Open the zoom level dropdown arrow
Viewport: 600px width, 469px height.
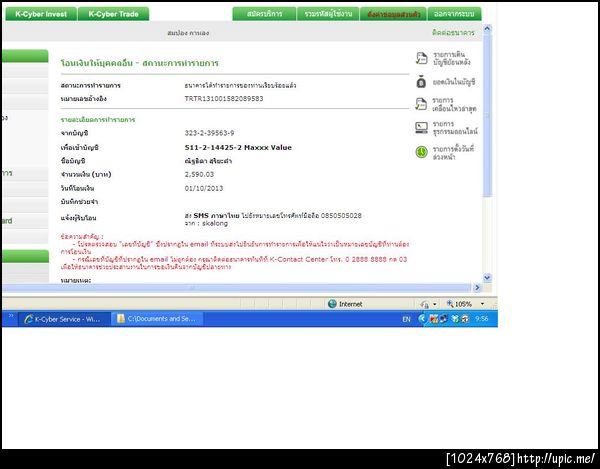(482, 304)
